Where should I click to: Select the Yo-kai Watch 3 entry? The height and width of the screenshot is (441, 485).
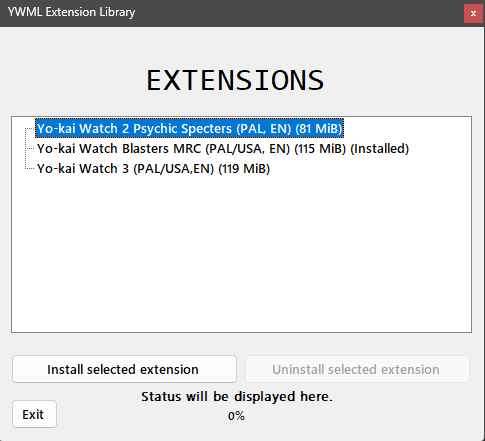[153, 169]
